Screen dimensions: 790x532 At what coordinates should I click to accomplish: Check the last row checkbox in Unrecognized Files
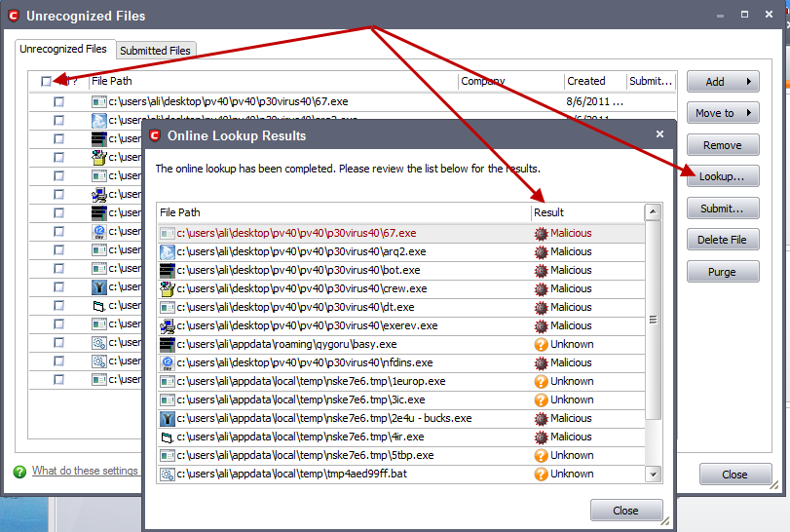click(59, 379)
